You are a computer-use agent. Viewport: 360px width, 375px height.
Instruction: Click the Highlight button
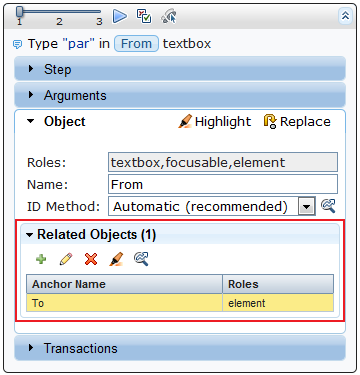(x=214, y=121)
